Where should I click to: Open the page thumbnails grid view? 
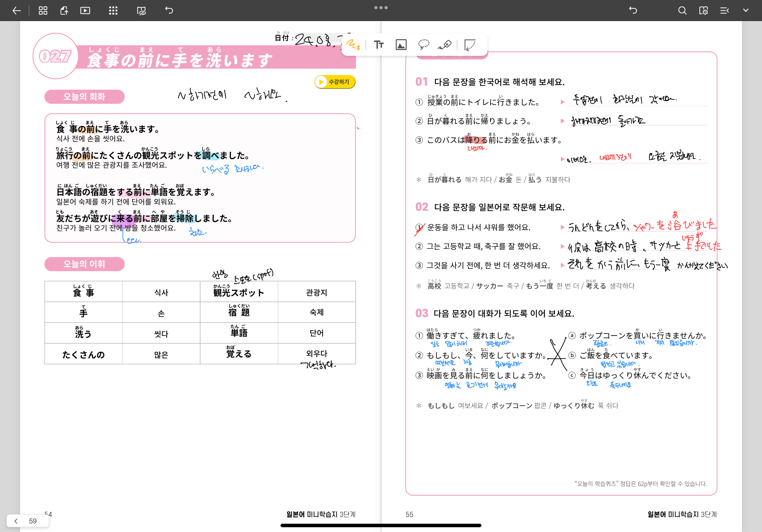[x=43, y=11]
